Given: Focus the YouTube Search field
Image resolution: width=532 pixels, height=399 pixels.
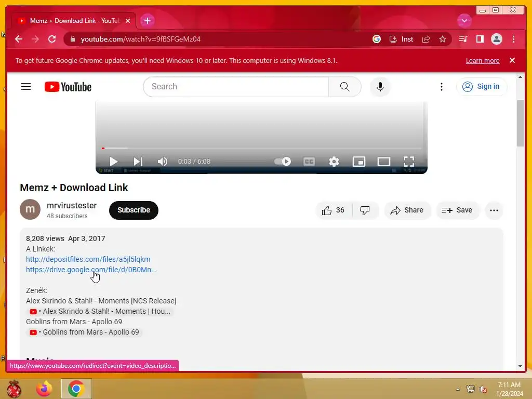Looking at the screenshot, I should pos(236,87).
